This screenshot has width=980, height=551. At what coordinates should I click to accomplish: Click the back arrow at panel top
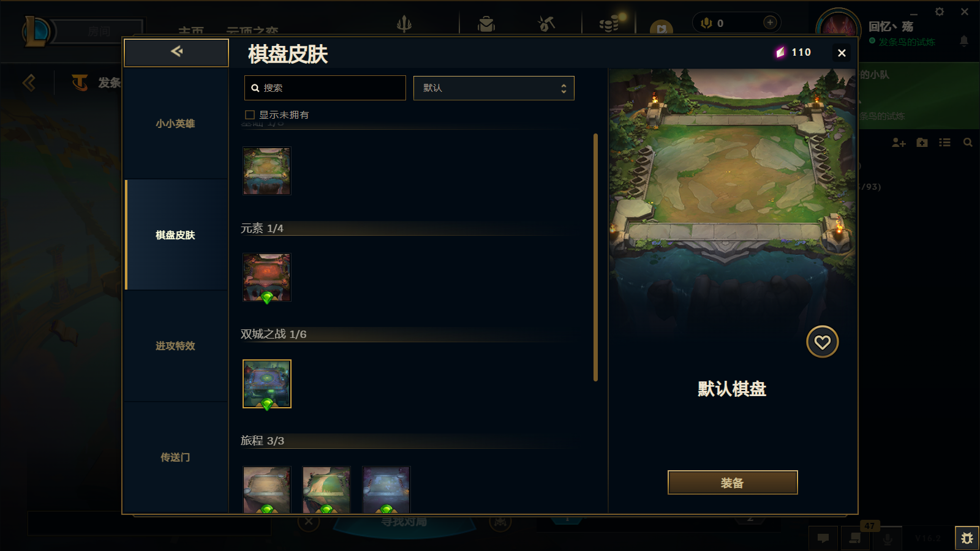(176, 52)
